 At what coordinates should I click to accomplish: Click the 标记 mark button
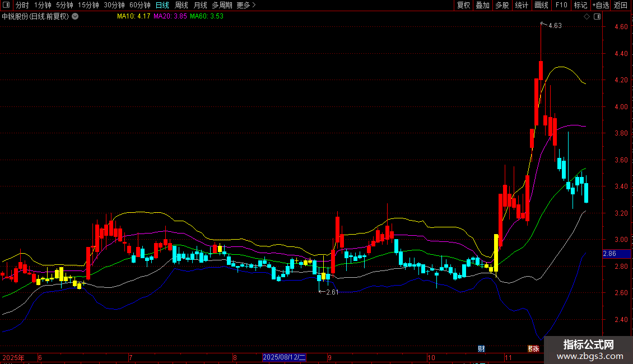pos(580,5)
